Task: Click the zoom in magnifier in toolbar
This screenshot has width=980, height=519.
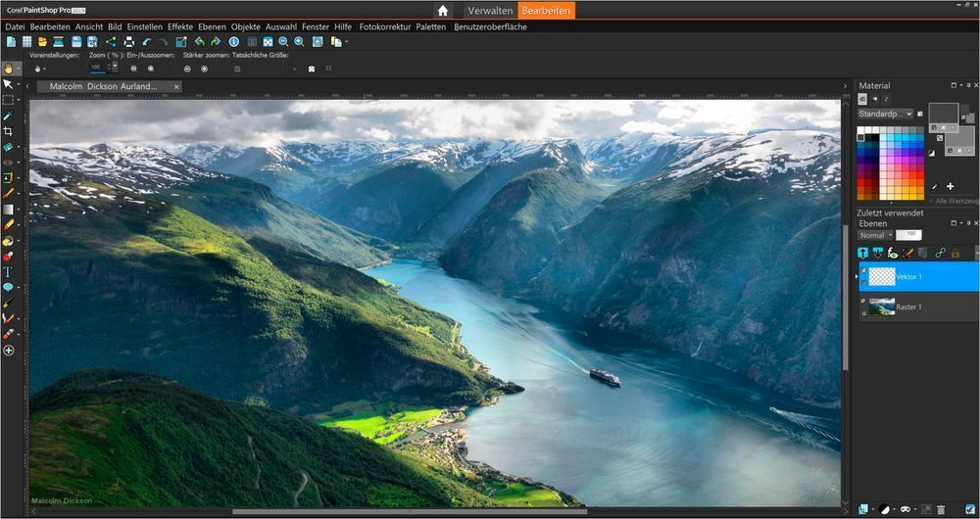Action: tap(299, 42)
